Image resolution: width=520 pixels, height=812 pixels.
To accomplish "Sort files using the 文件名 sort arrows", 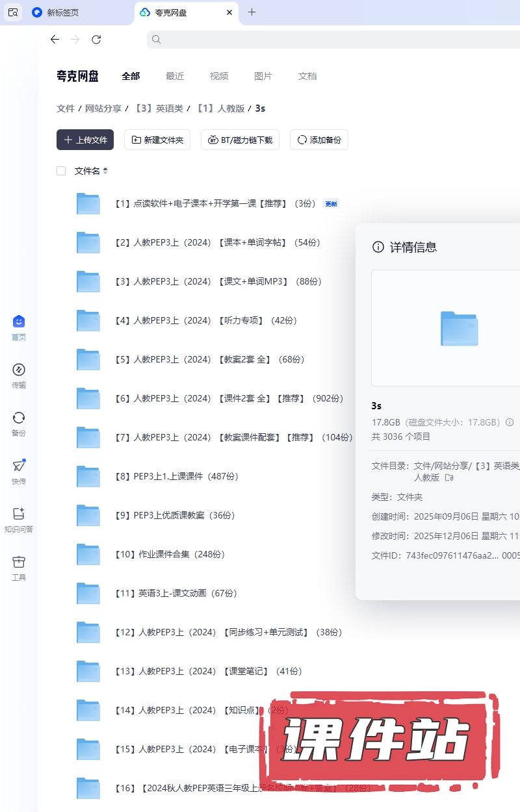I will coord(105,171).
